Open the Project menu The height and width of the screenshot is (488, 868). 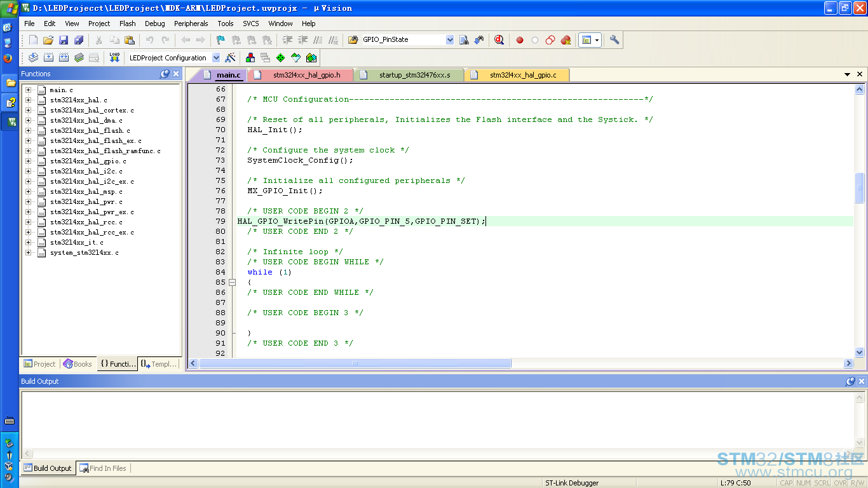(x=99, y=24)
